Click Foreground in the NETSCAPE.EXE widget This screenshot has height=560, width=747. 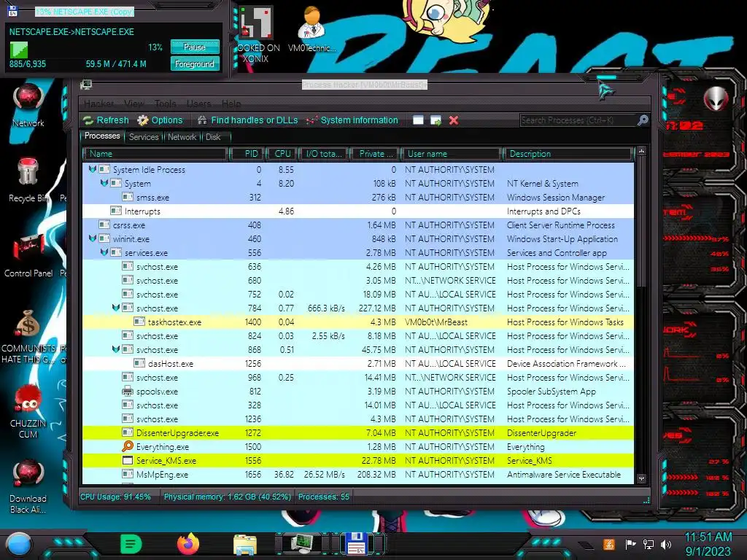pyautogui.click(x=194, y=64)
